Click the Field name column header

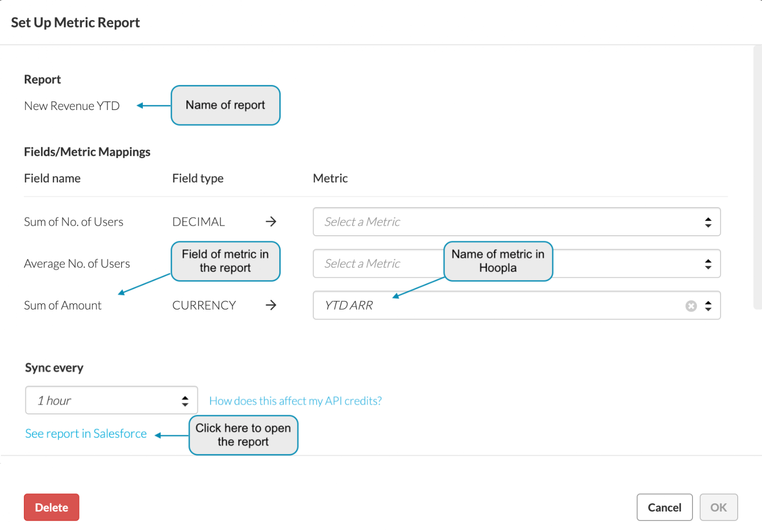[x=52, y=178]
